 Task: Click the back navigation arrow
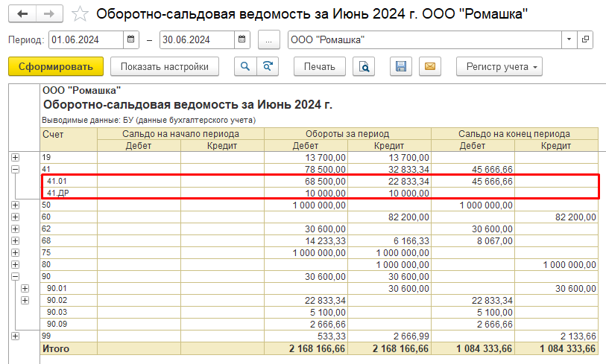[x=22, y=13]
